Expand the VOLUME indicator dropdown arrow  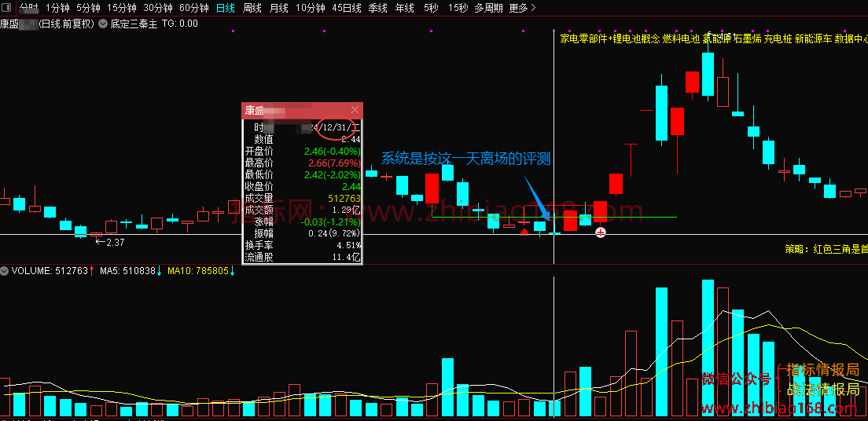5,271
